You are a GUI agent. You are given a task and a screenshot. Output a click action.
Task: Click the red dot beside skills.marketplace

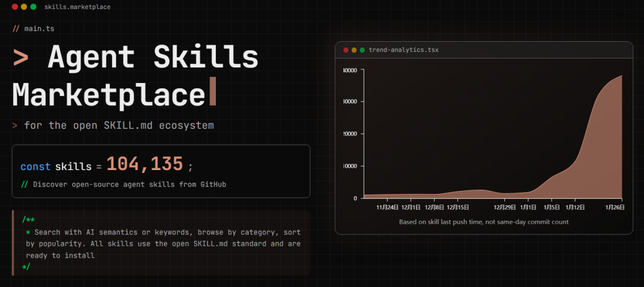tap(14, 7)
